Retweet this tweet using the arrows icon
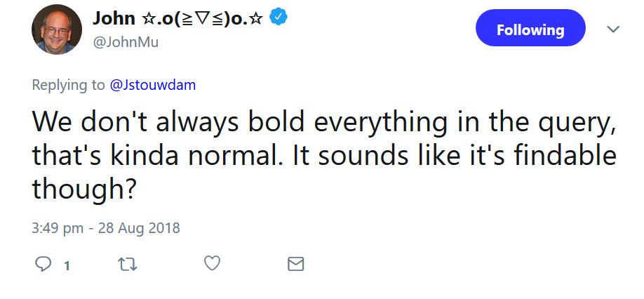 [x=127, y=264]
